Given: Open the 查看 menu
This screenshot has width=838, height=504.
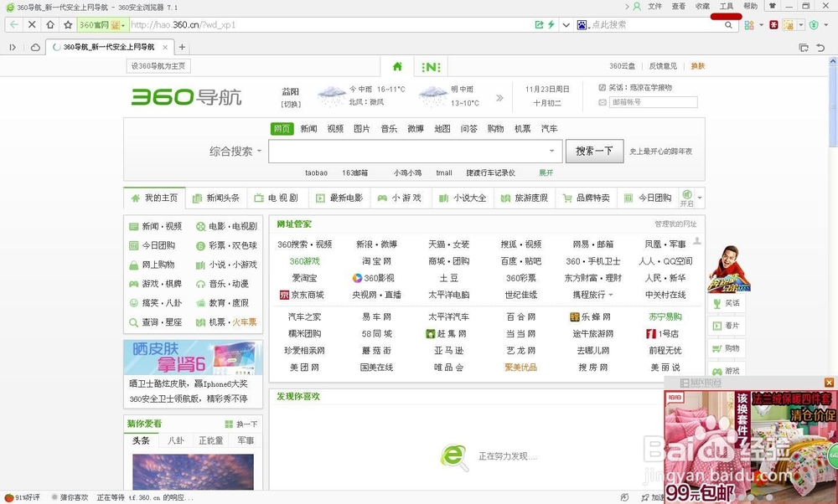Looking at the screenshot, I should (x=679, y=7).
